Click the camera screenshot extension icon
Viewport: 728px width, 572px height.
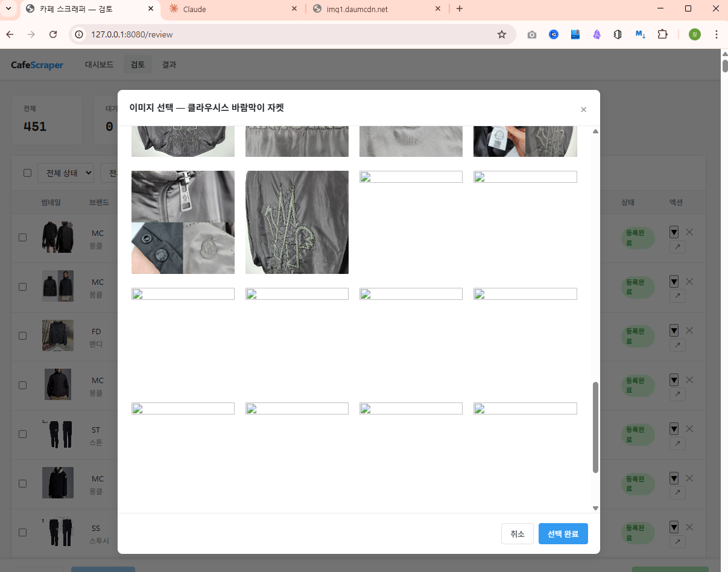coord(531,34)
